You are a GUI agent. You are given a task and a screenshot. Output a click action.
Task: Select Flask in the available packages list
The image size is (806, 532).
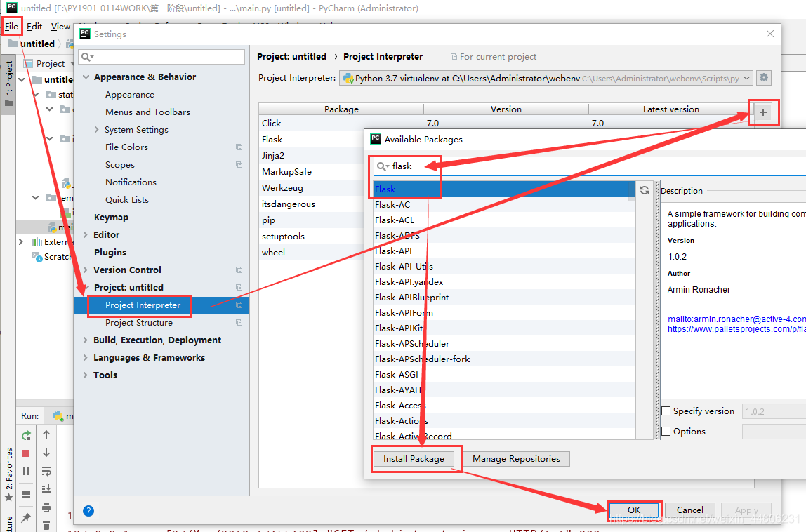pyautogui.click(x=504, y=189)
